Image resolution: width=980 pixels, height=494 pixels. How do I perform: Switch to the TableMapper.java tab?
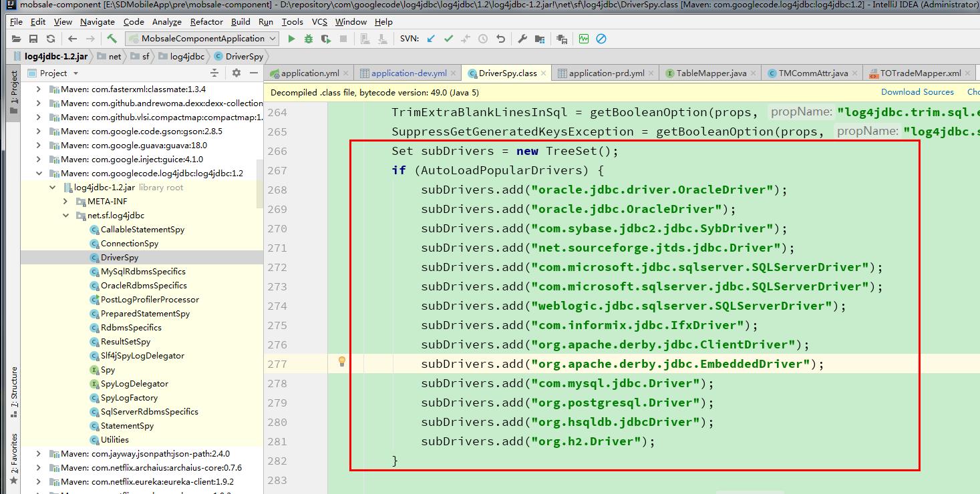pos(710,72)
